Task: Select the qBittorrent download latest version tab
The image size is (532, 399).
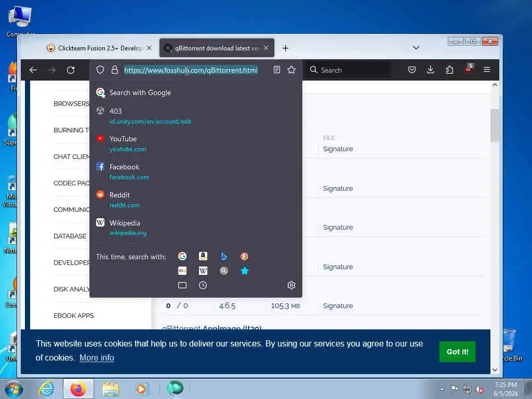Action: click(217, 48)
